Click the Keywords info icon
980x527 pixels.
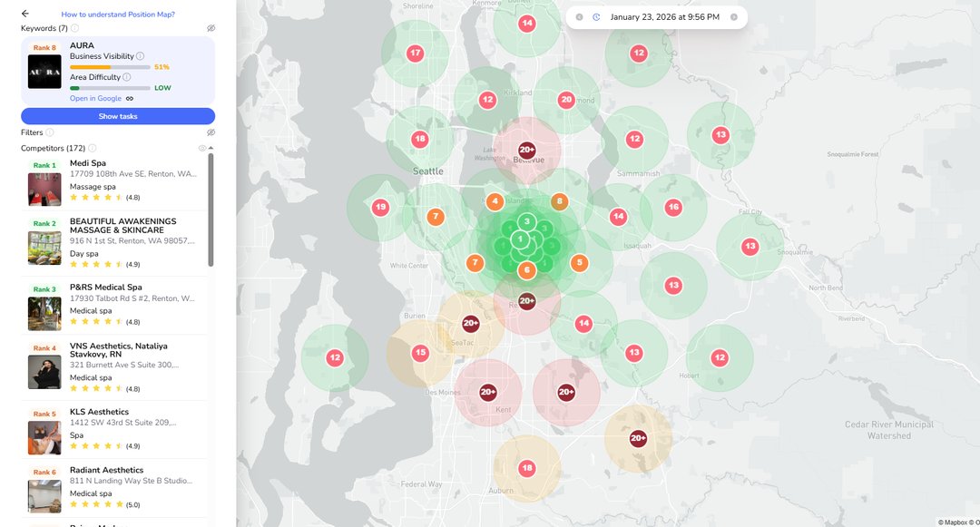(x=74, y=29)
